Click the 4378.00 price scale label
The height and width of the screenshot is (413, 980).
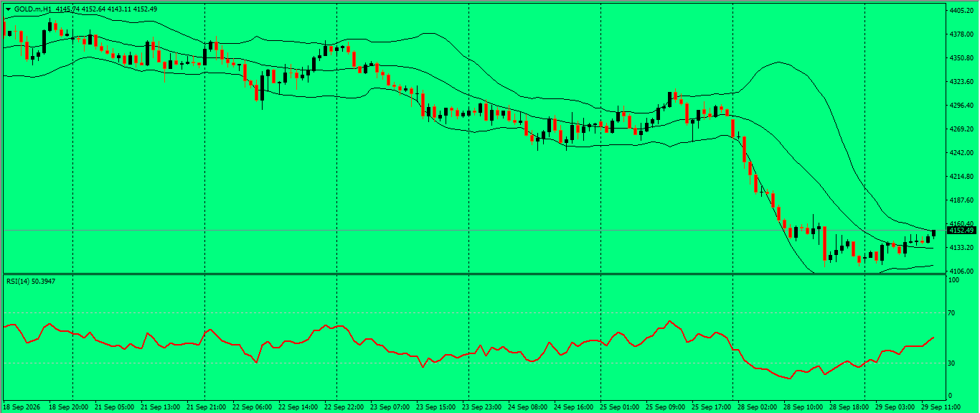tap(961, 34)
